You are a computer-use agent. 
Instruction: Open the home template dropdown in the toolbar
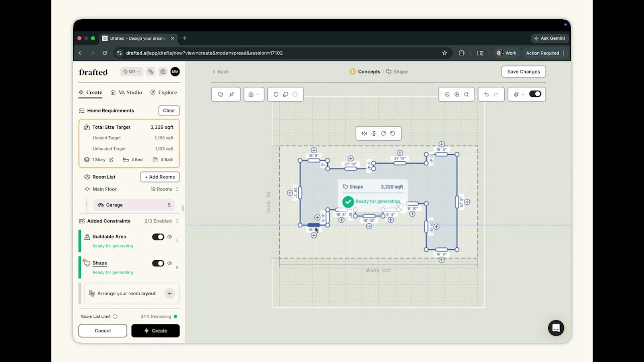(254, 94)
